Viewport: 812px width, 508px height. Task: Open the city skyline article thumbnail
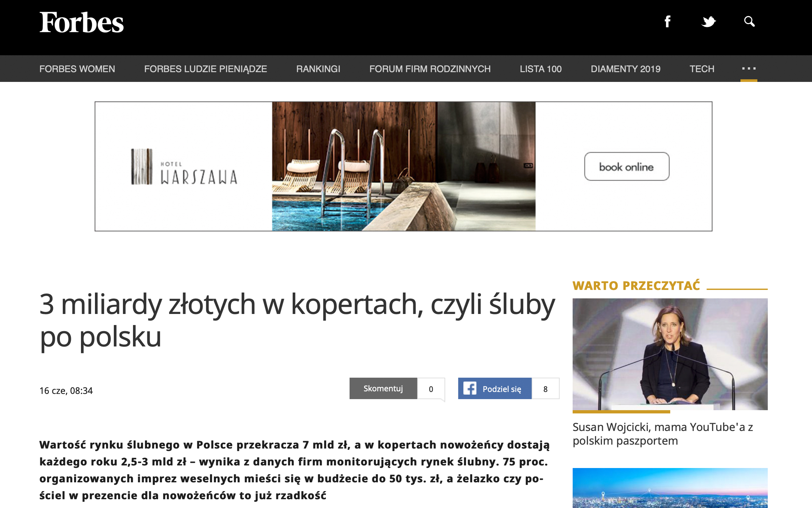click(670, 488)
